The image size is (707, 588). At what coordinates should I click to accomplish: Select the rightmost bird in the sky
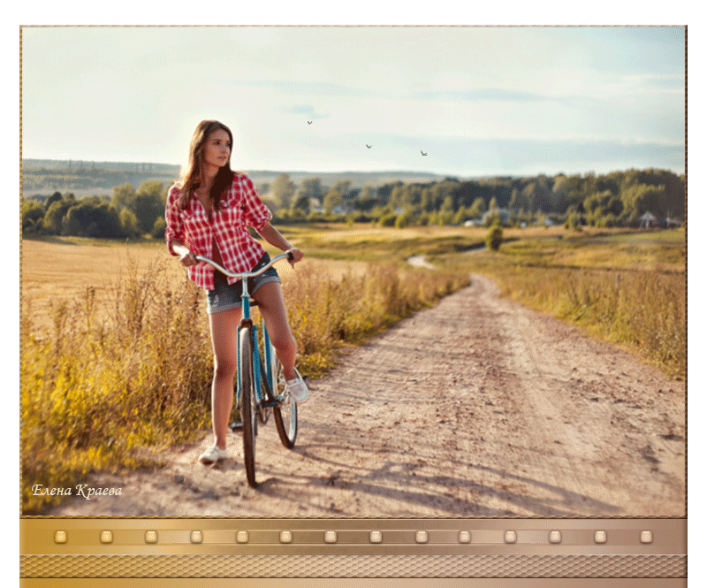[x=423, y=153]
